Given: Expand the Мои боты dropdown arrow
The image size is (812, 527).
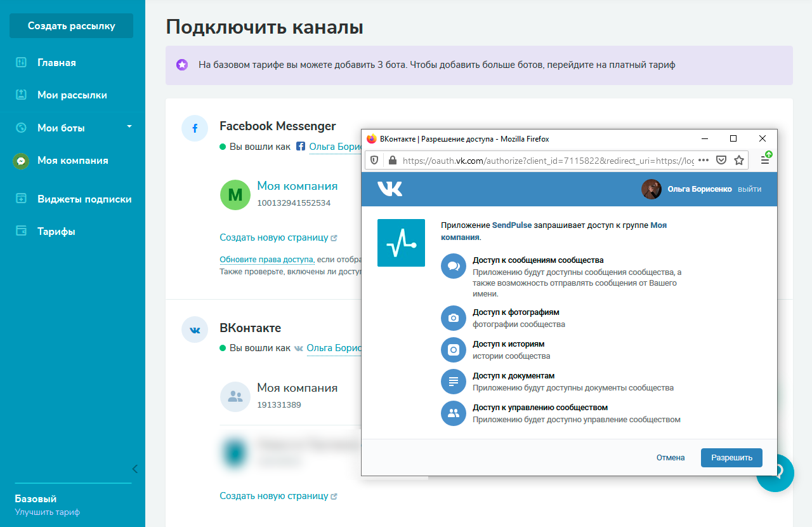Looking at the screenshot, I should click(x=129, y=126).
